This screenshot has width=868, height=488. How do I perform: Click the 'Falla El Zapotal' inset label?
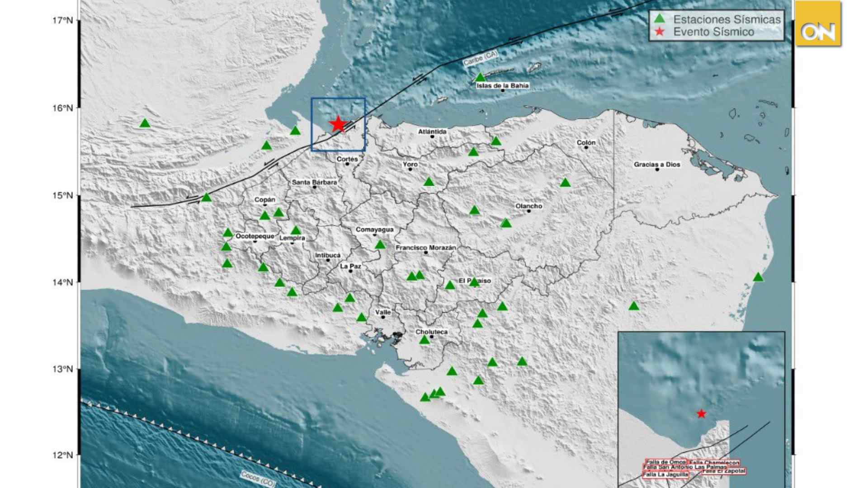pyautogui.click(x=723, y=471)
